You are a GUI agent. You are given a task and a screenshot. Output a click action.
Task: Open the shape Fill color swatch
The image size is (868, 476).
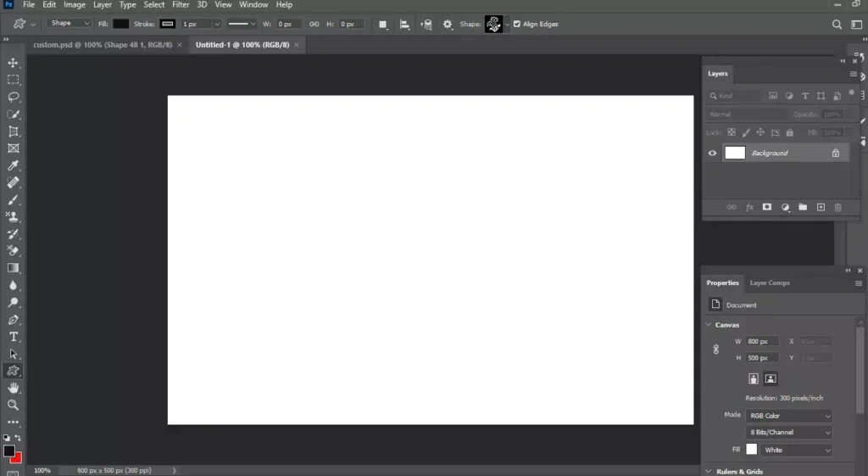(x=120, y=24)
